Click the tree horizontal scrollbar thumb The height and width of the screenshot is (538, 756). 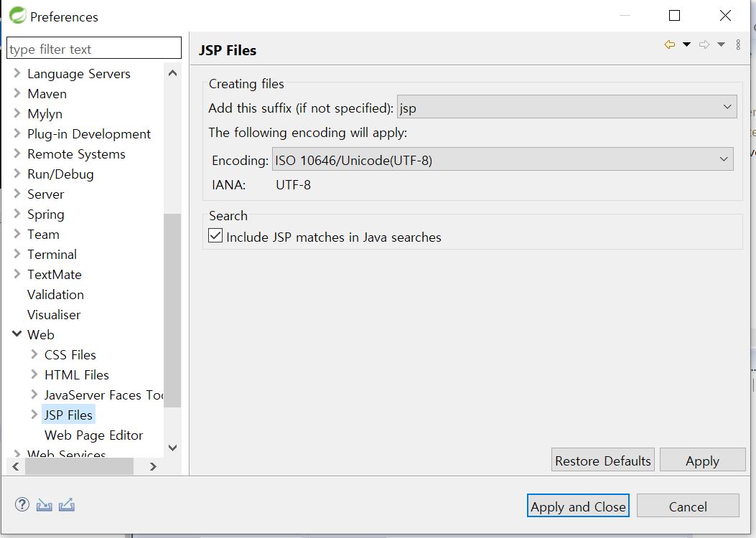tap(79, 466)
